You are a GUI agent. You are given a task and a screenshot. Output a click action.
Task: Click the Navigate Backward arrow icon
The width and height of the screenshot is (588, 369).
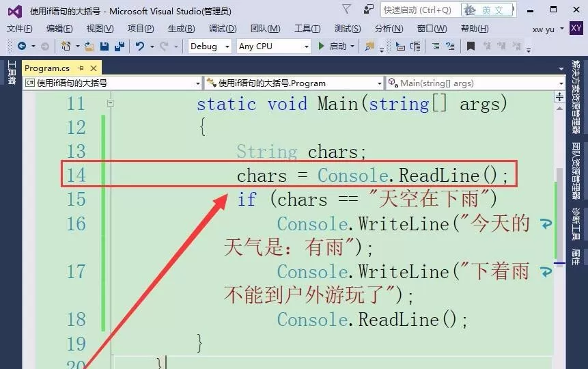pos(22,46)
